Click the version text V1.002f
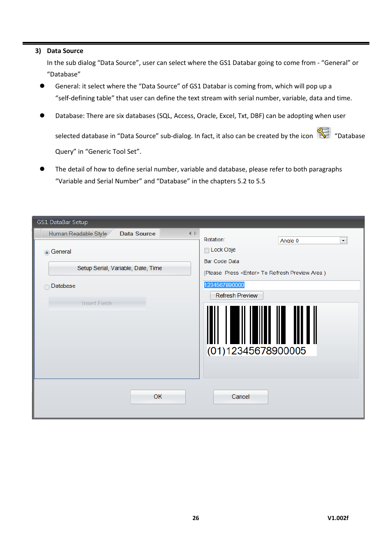 point(338,518)
